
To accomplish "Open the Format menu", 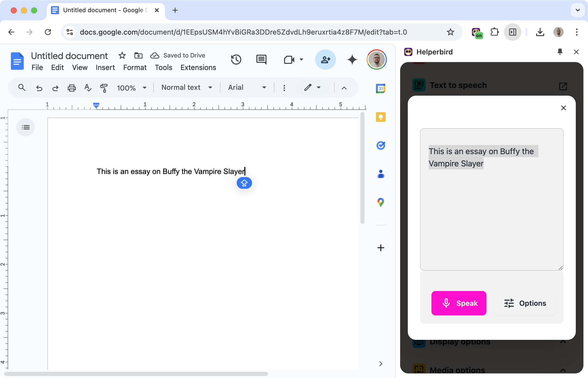I will [135, 67].
